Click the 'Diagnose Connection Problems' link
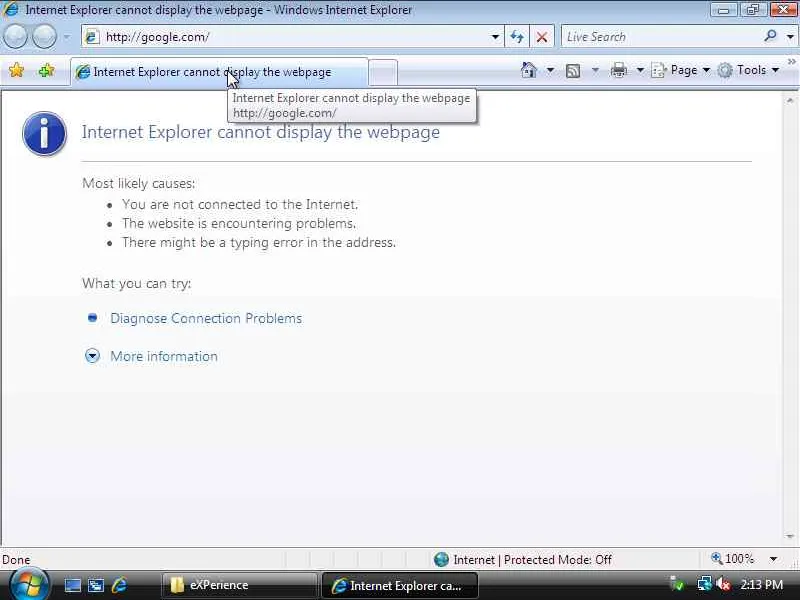 [x=206, y=318]
